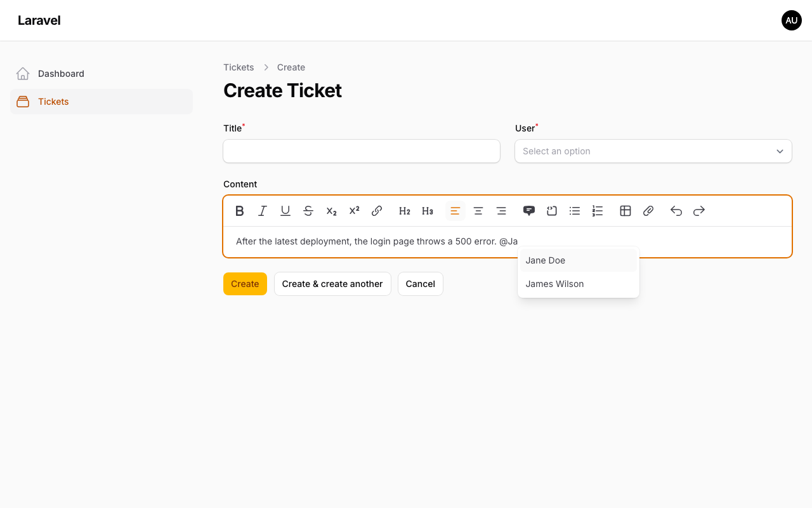Image resolution: width=812 pixels, height=508 pixels.
Task: Insert a code block in the editor
Action: (x=551, y=210)
